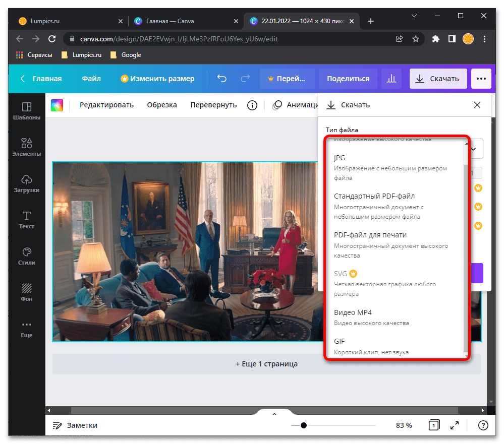This screenshot has width=504, height=444.
Task: Open the Файл menu
Action: coord(91,79)
